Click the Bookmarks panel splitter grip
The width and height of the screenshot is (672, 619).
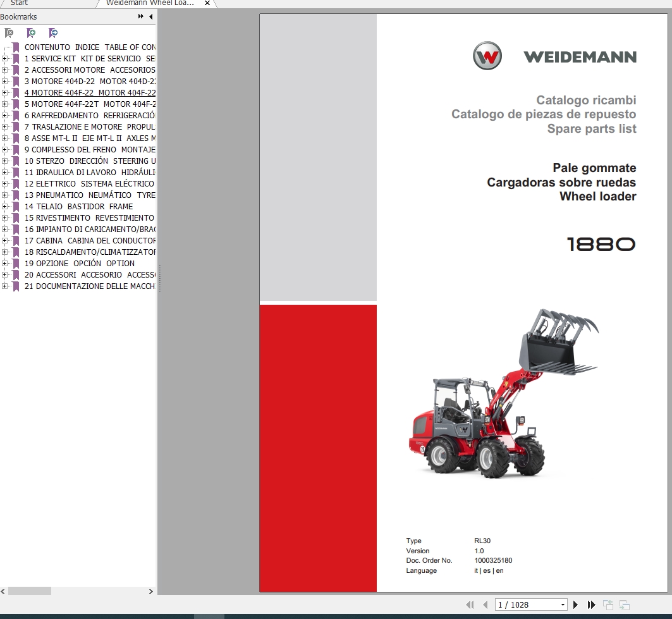[x=160, y=279]
